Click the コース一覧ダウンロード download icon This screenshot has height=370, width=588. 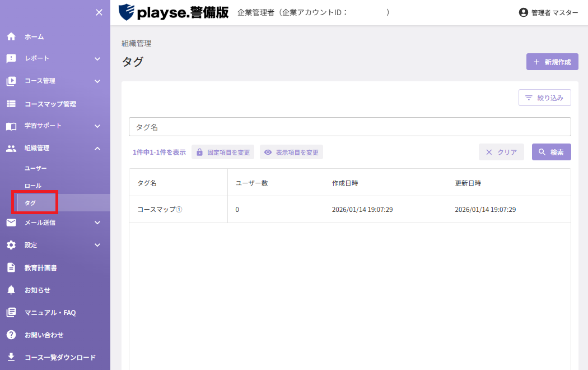tap(11, 357)
